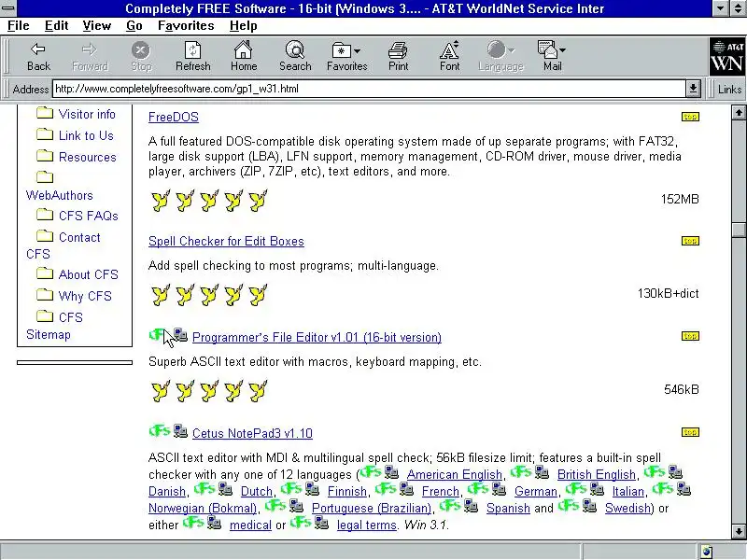
Task: Click the Stop toolbar icon
Action: tap(141, 56)
